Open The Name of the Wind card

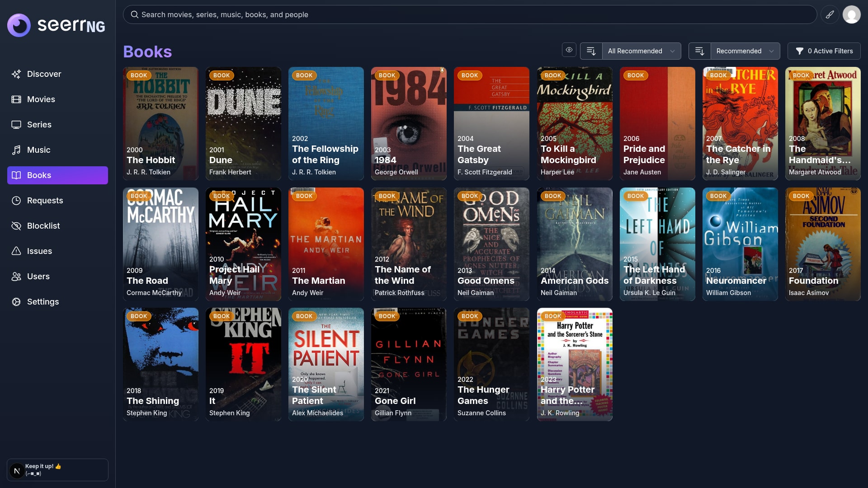tap(409, 244)
